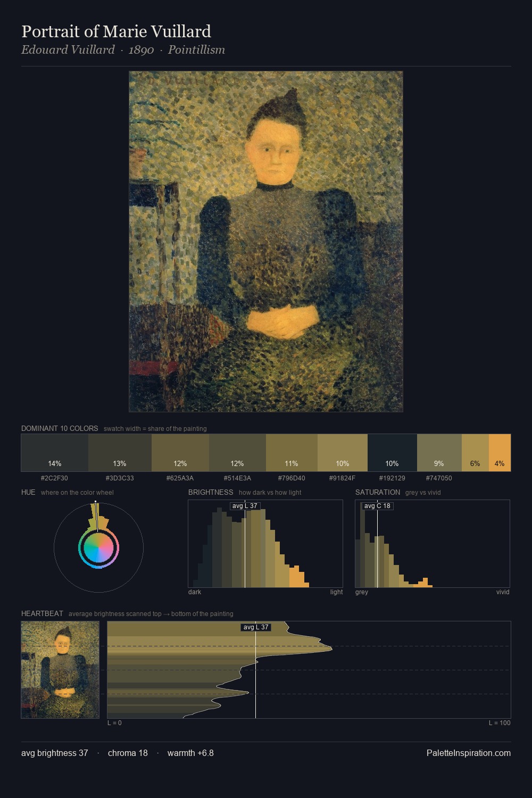Open the small painting thumbnail beside Heartbeat chart
This screenshot has height=798, width=532.
[60, 670]
